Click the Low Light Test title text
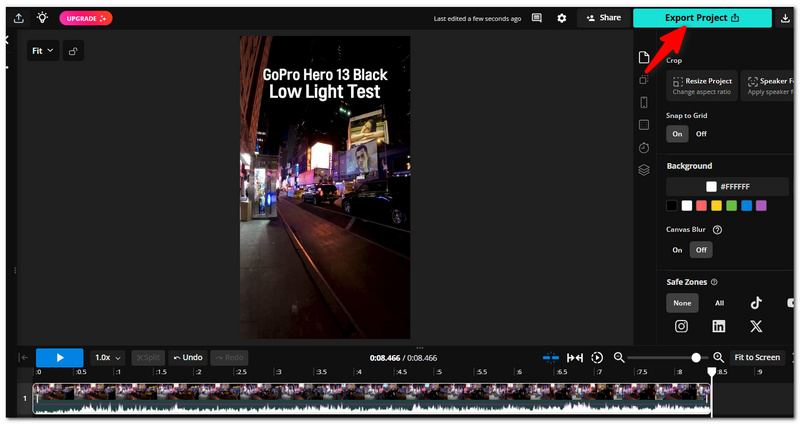The height and width of the screenshot is (424, 800). coord(324,92)
